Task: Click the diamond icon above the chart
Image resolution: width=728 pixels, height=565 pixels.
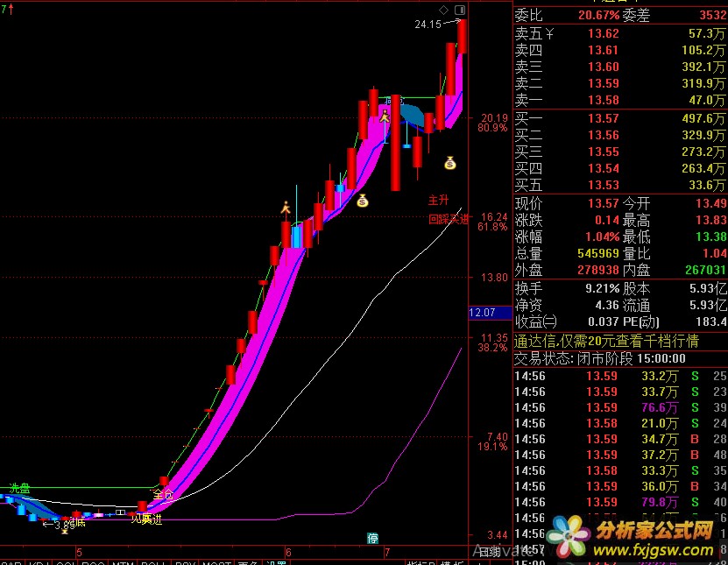Action: (443, 10)
